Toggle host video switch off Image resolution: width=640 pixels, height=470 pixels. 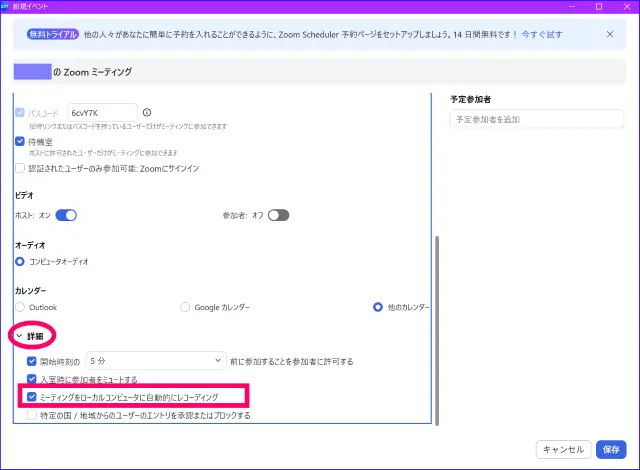click(66, 214)
